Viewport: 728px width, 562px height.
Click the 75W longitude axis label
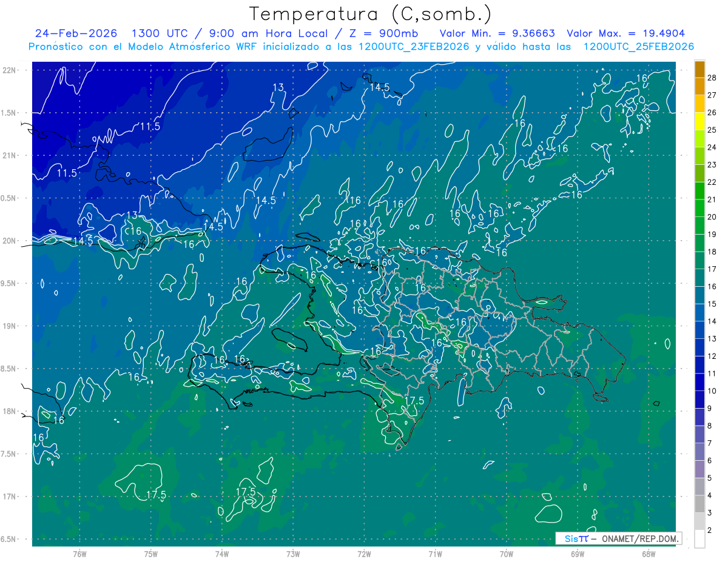[151, 554]
